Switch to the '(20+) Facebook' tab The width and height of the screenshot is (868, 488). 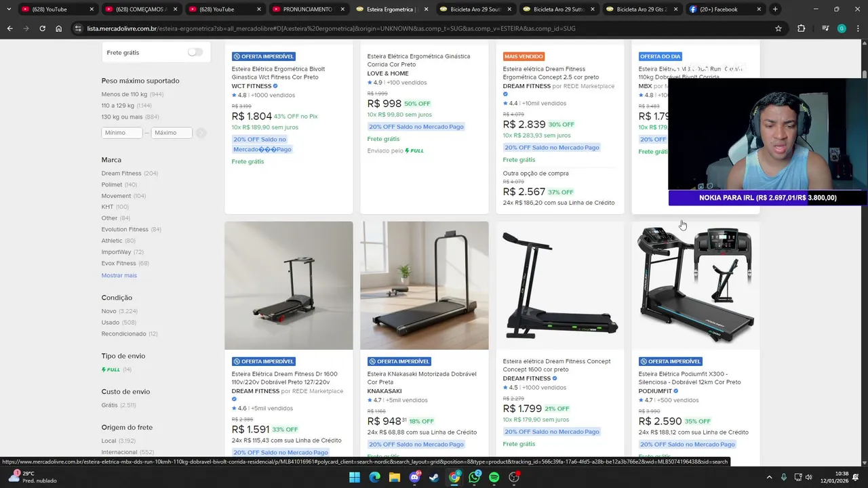click(726, 9)
